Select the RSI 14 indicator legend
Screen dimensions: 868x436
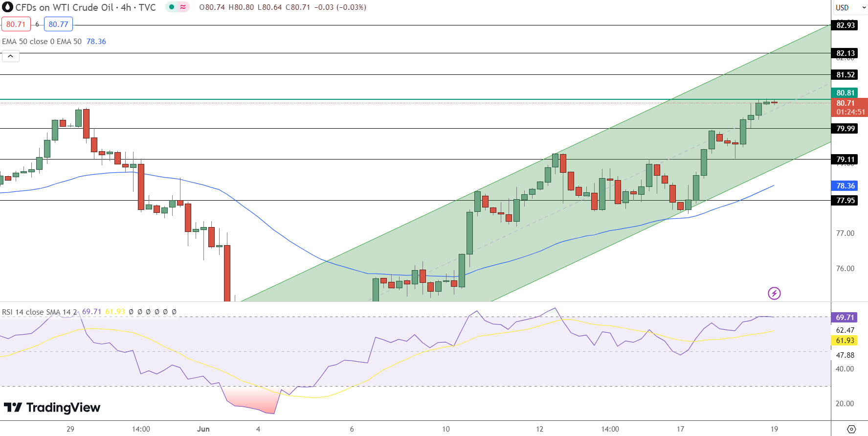coord(39,312)
